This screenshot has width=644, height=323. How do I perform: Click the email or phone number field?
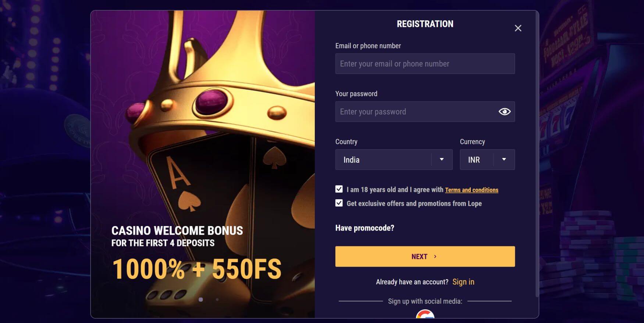click(425, 63)
